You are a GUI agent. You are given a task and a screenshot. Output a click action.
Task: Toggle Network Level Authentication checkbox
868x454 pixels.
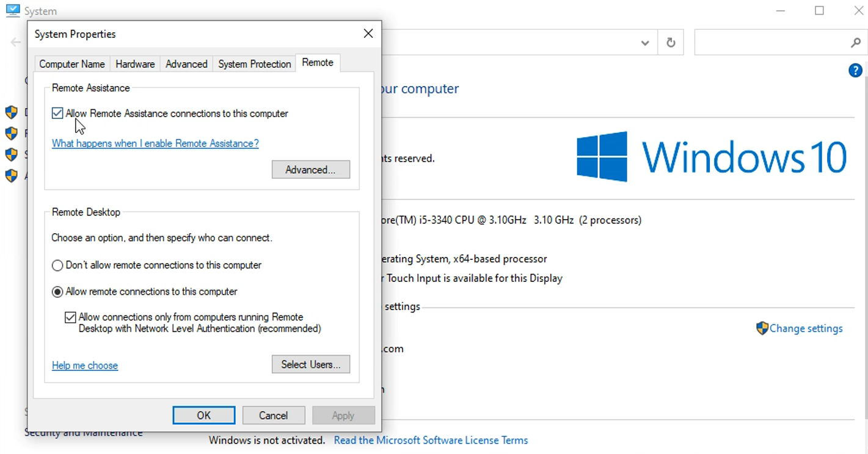pyautogui.click(x=70, y=317)
